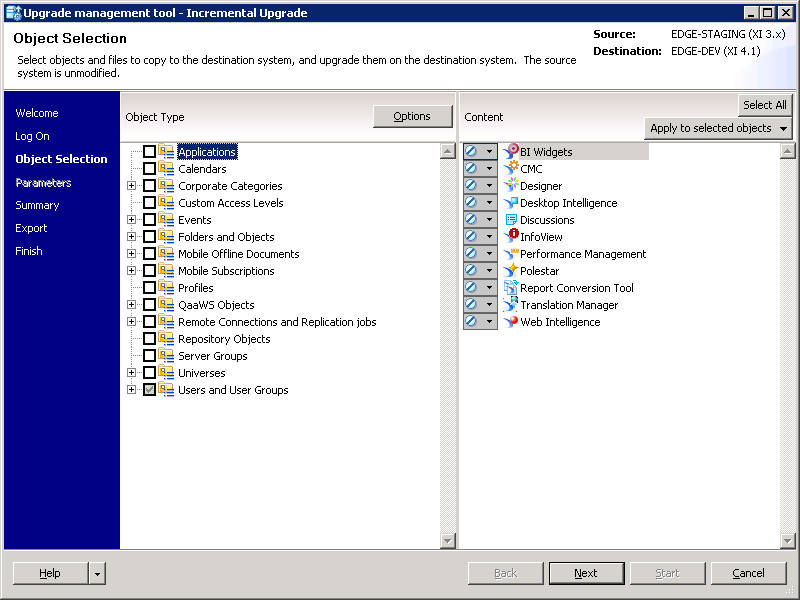Check the Calendars checkbox

tap(149, 168)
